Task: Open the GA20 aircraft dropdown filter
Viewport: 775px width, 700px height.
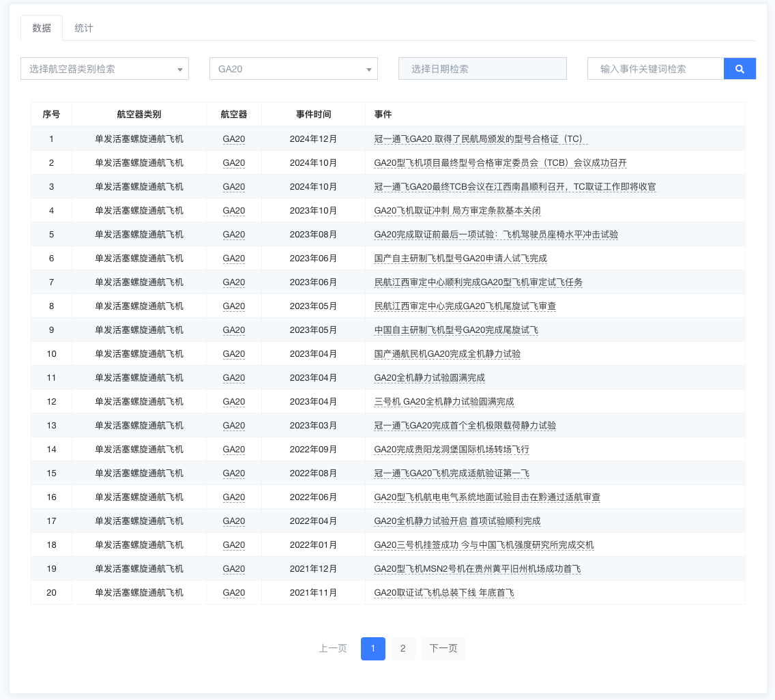Action: [293, 69]
